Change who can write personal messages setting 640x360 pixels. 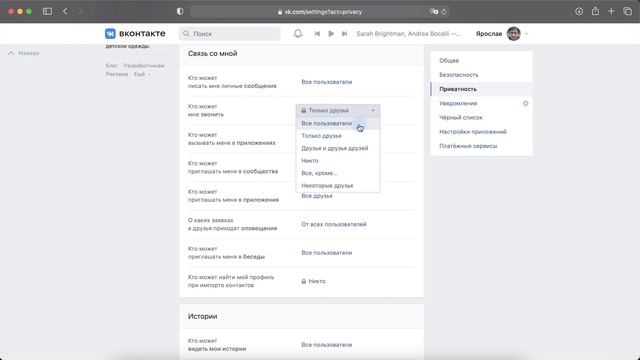tap(327, 82)
